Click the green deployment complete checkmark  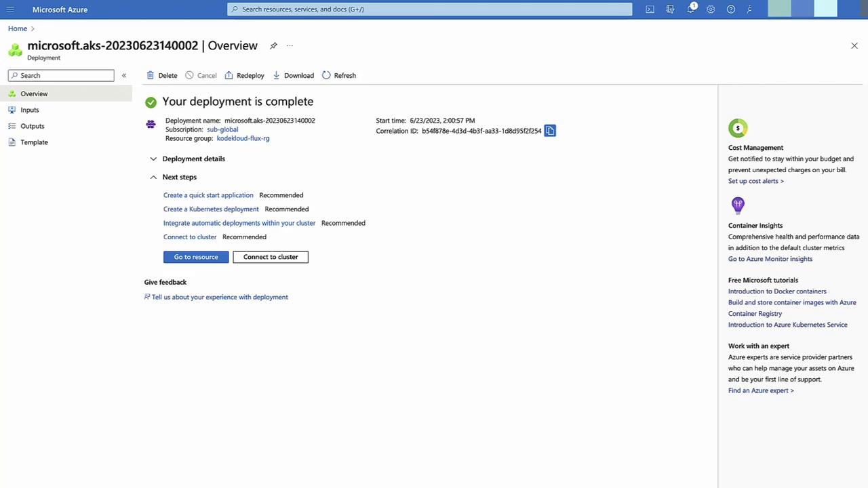click(151, 102)
